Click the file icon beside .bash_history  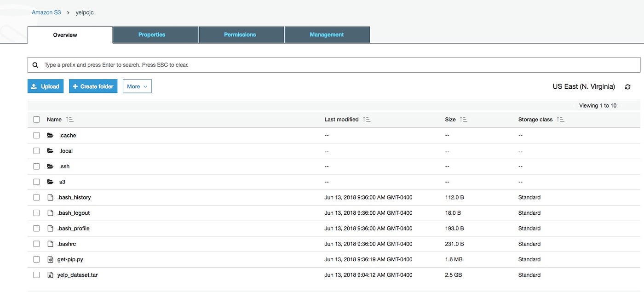pos(50,197)
